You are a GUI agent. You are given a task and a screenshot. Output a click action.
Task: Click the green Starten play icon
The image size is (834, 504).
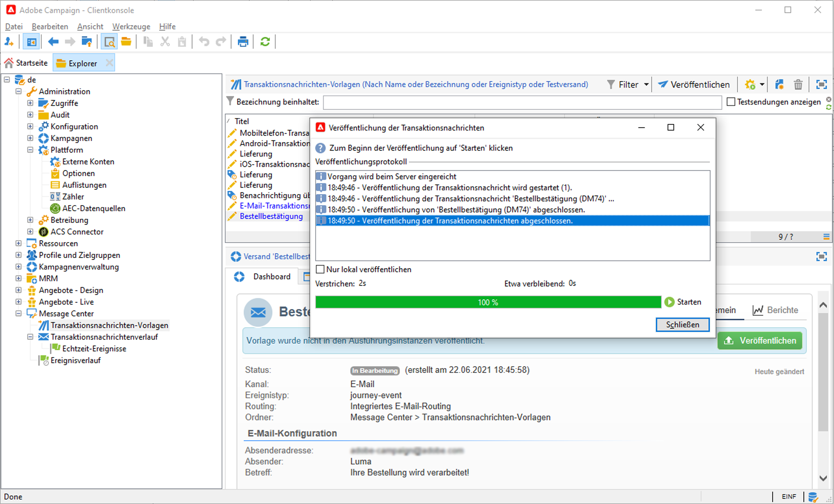[669, 302]
